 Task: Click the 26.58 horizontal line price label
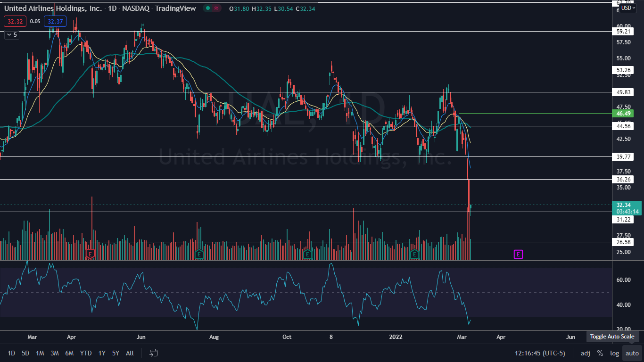[624, 242]
